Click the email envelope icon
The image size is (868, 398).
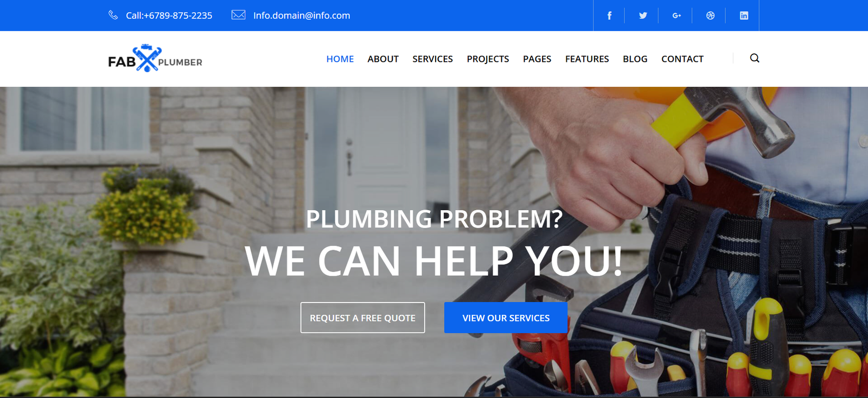[x=239, y=15]
